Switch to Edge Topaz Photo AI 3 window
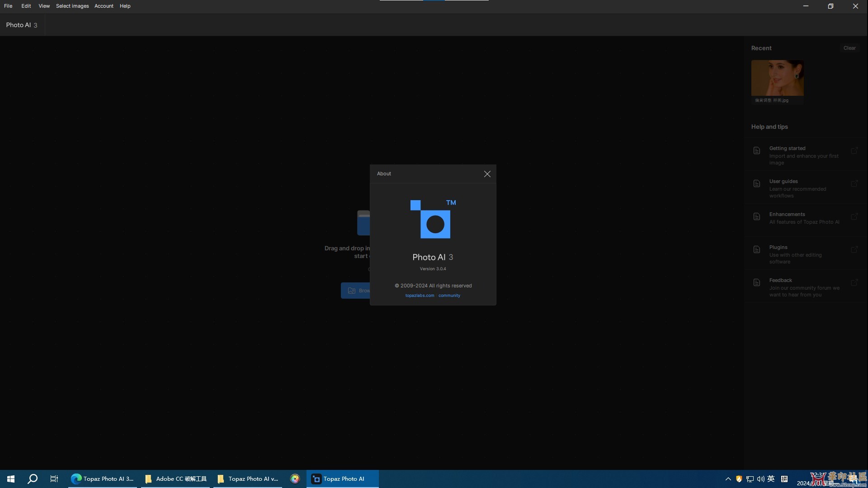868x488 pixels. tap(103, 479)
